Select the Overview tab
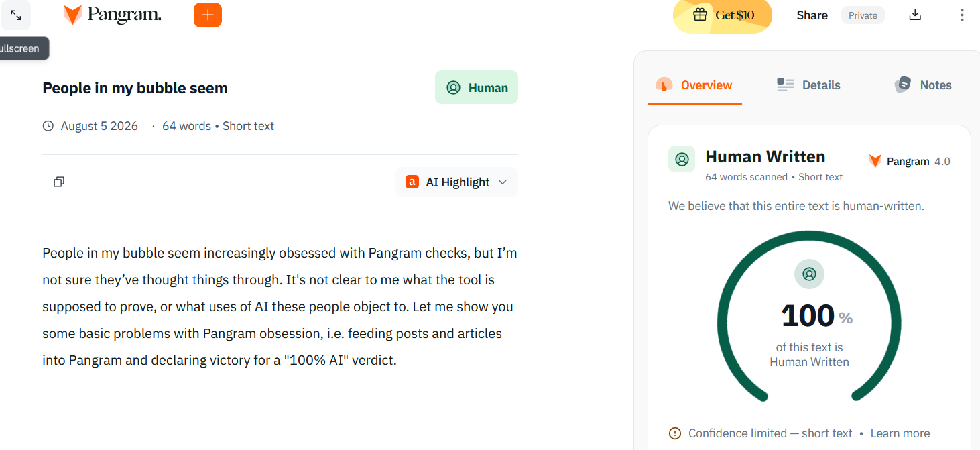Viewport: 980px width, 450px height. 694,85
